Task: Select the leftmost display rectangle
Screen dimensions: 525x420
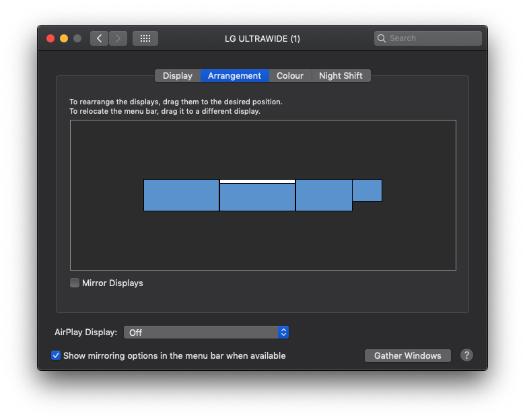Action: tap(181, 195)
